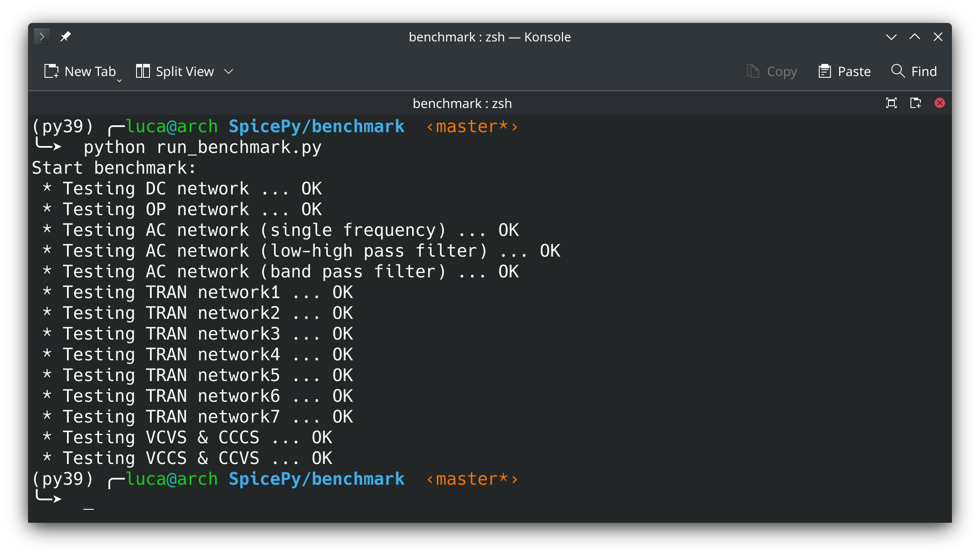This screenshot has height=556, width=980.
Task: Click the Paste toolbar icon
Action: pos(825,71)
